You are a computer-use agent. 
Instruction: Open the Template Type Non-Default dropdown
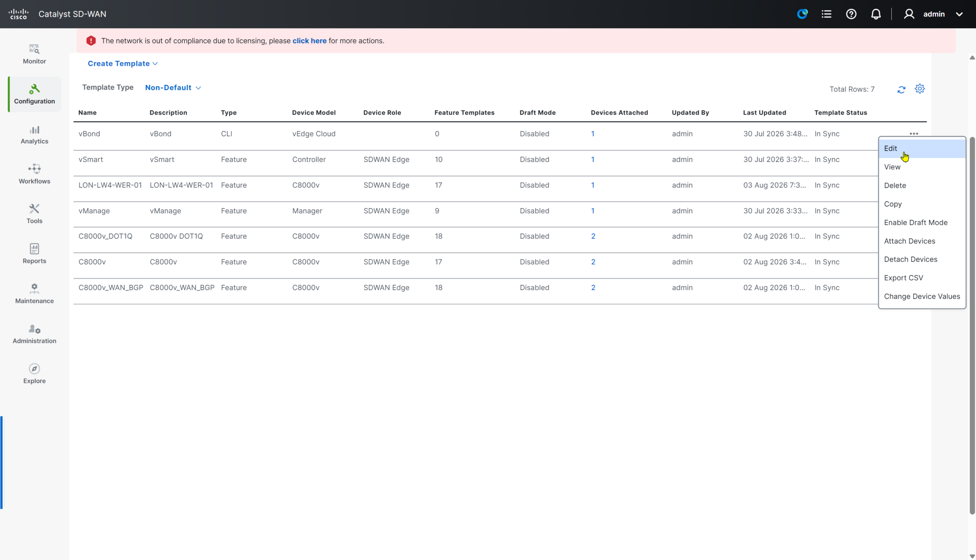pos(173,88)
